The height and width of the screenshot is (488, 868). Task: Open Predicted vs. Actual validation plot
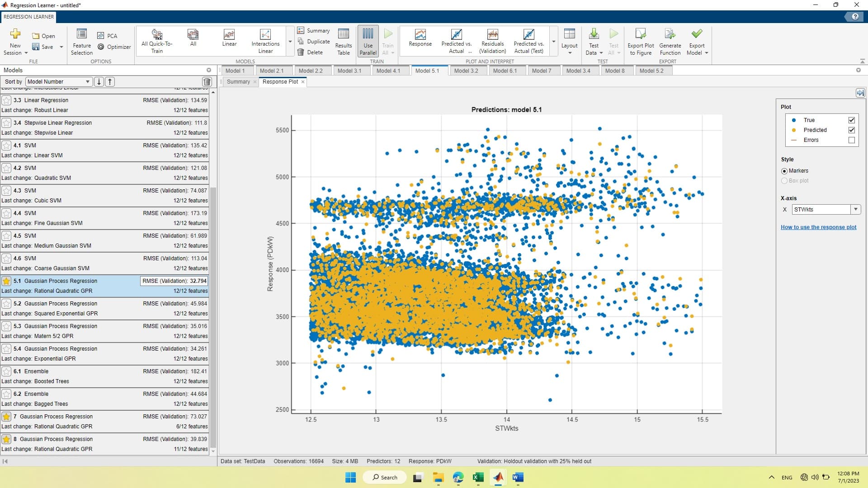click(457, 41)
